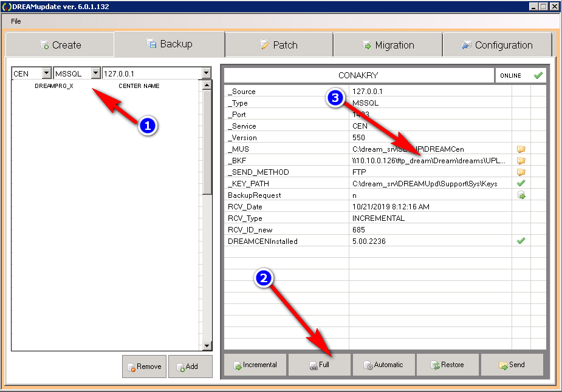Screen dimensions: 562x392
Task: Select the _Port row label
Action: pos(236,115)
